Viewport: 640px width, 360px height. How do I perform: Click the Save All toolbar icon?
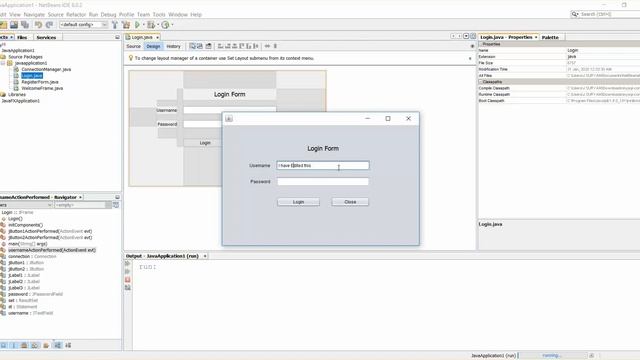pos(25,25)
